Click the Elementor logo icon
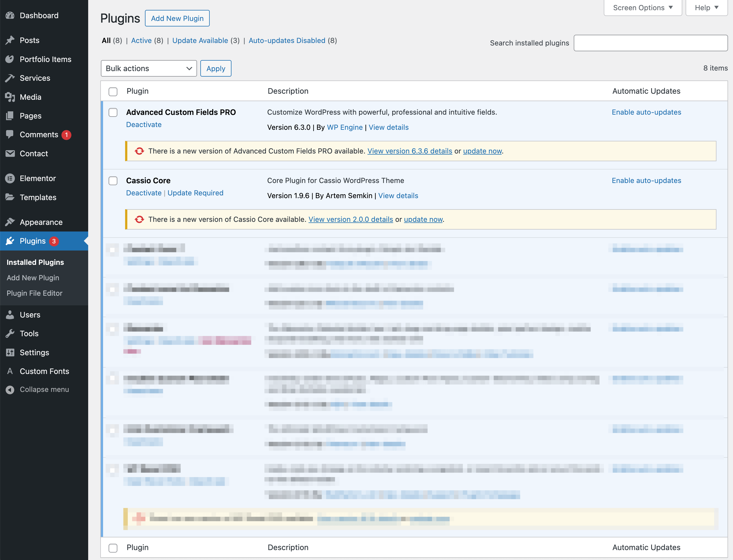The image size is (733, 560). coord(10,178)
